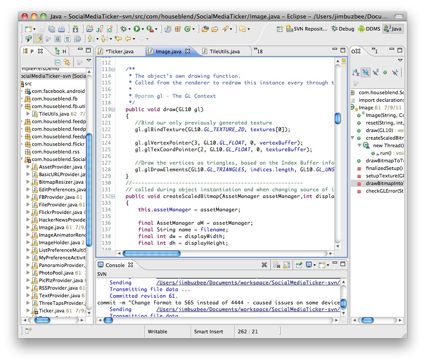Click the editor vertical scrollbar thumb
This screenshot has height=363, width=425.
(337, 118)
